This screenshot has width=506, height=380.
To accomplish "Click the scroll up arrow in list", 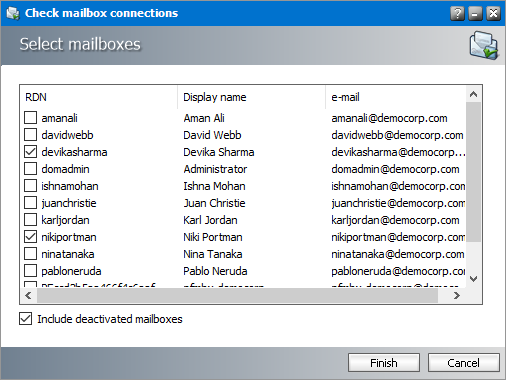I will click(x=473, y=94).
